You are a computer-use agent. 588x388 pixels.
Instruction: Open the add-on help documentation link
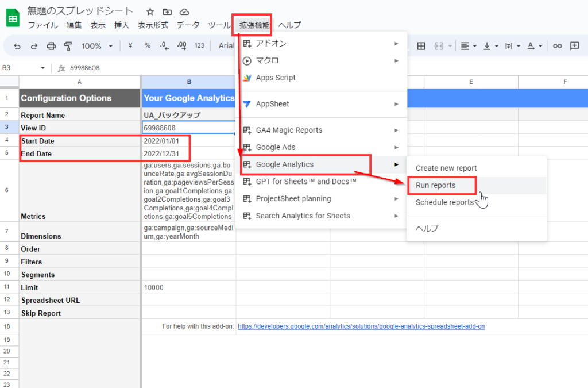361,326
